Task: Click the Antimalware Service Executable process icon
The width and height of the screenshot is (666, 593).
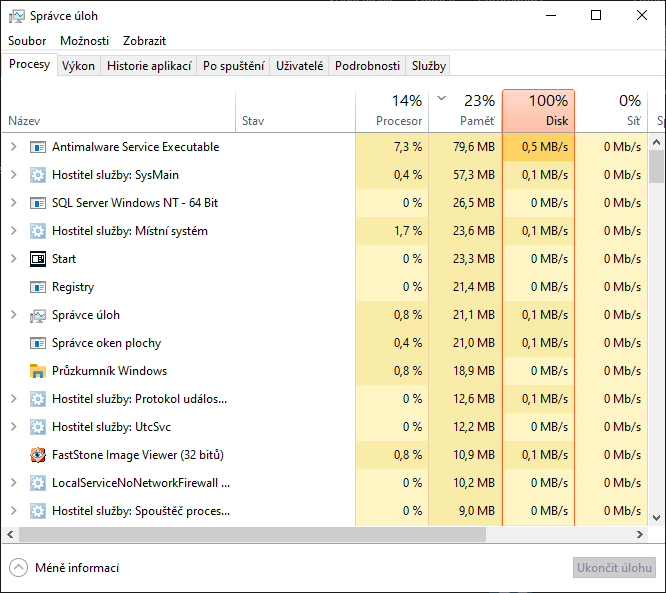Action: pyautogui.click(x=38, y=147)
